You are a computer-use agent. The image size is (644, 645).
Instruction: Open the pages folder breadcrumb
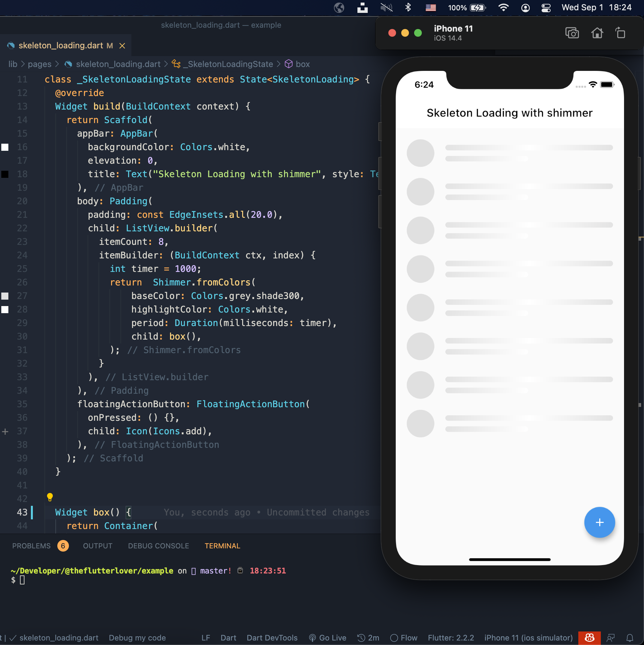[x=39, y=64]
